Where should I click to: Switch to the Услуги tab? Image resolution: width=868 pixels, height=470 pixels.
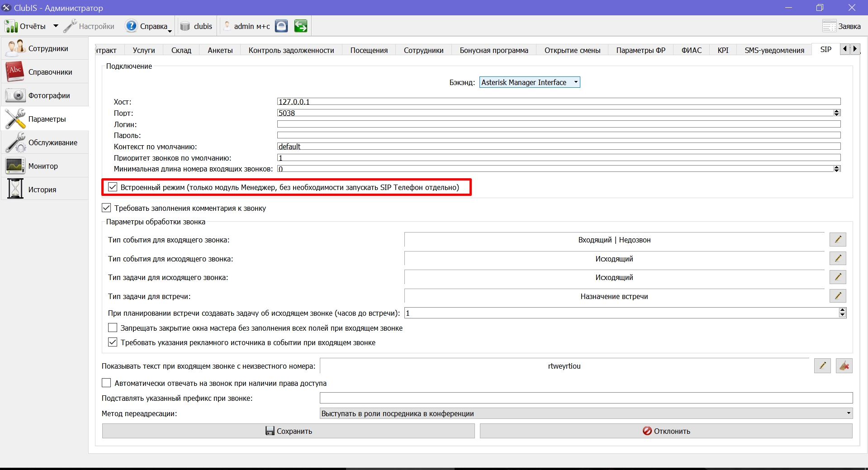144,50
